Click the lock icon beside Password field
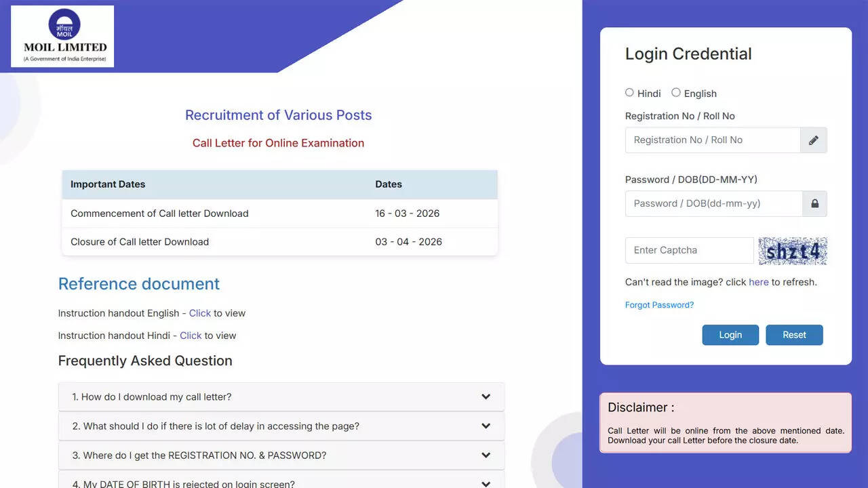Viewport: 868px width, 488px height. click(x=814, y=204)
